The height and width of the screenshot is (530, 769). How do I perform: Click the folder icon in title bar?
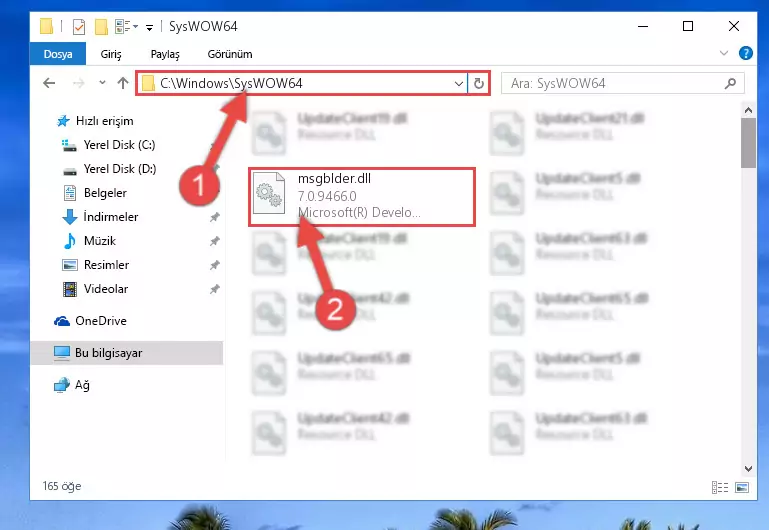click(46, 26)
